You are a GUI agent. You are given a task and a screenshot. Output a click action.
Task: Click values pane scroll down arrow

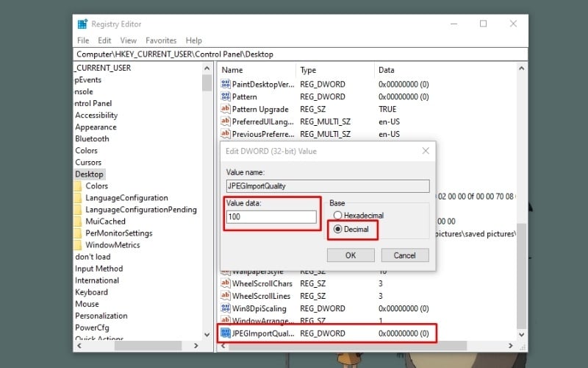coord(521,334)
